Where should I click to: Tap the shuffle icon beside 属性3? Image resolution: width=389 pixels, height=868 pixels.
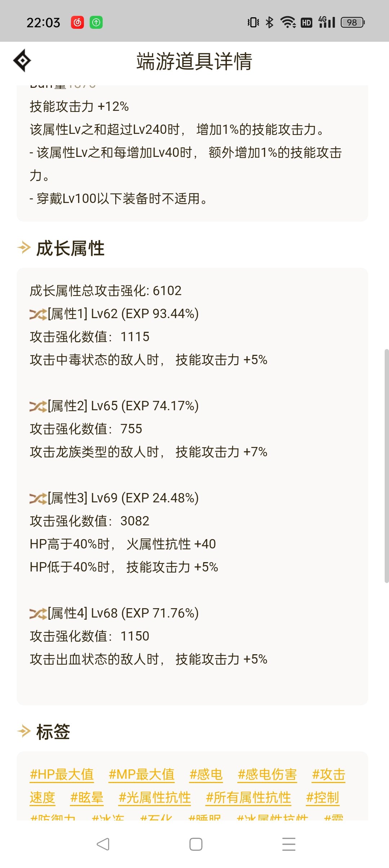pyautogui.click(x=38, y=498)
